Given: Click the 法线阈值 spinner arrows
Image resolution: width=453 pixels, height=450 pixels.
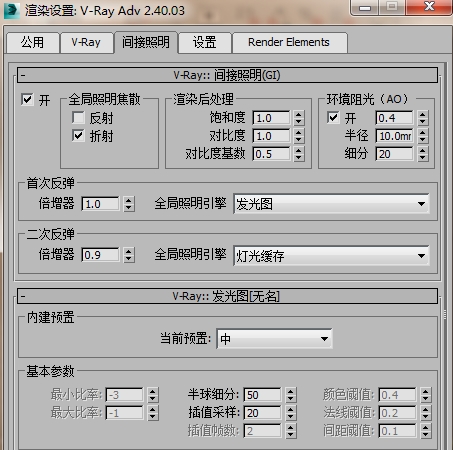Looking at the screenshot, I should [425, 413].
